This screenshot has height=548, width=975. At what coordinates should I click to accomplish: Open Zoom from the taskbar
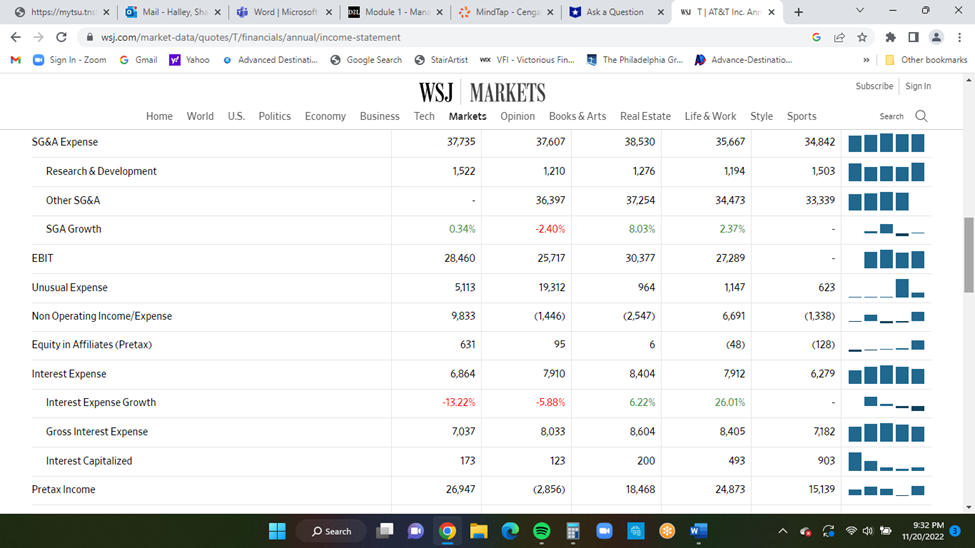point(604,531)
